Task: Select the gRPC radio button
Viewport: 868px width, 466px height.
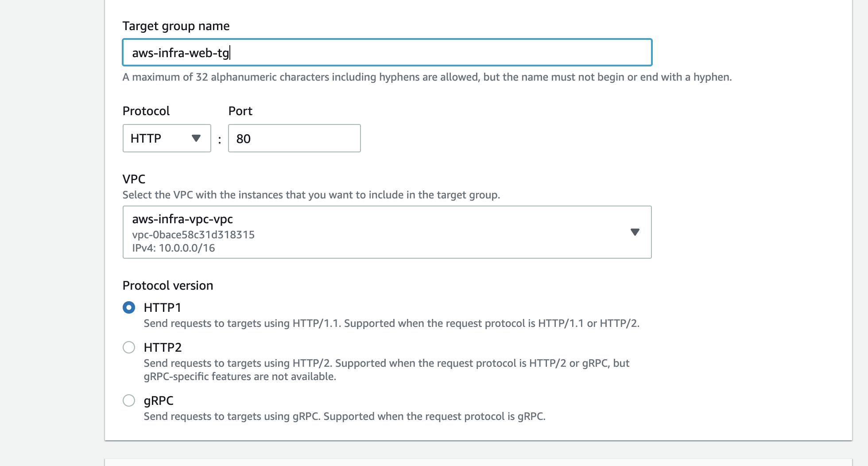Action: pos(129,400)
